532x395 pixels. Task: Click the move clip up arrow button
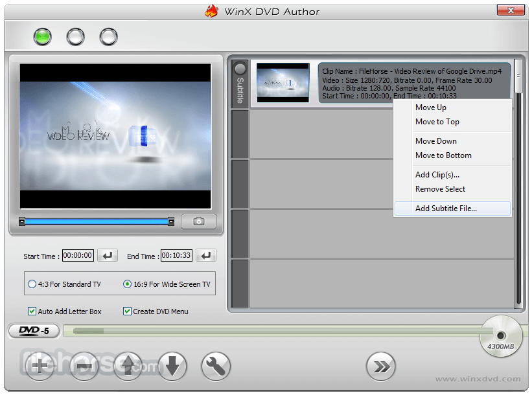click(128, 367)
